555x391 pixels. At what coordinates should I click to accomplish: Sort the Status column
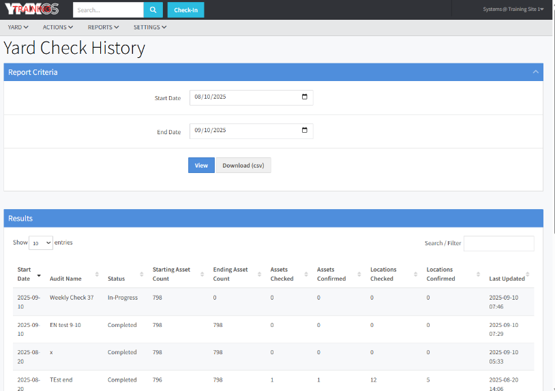[x=141, y=274]
